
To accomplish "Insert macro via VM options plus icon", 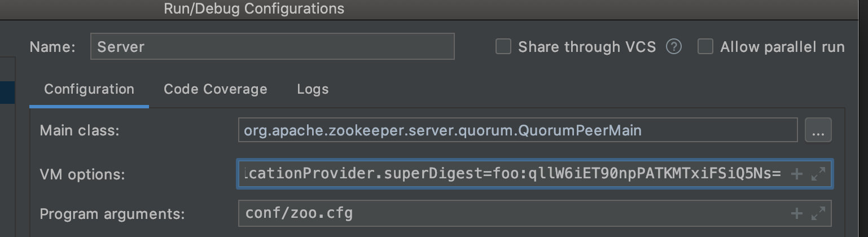I will click(796, 174).
